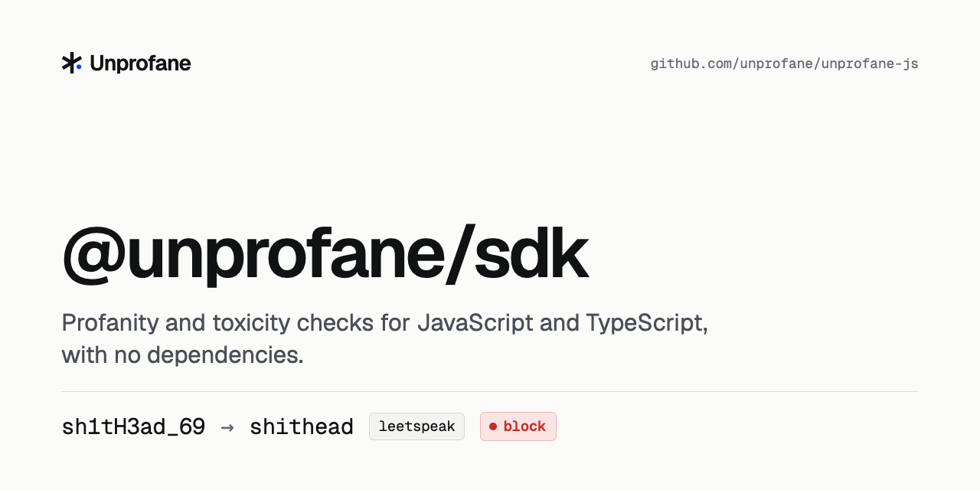
Task: Click the "with no dependencies." text line
Action: pyautogui.click(x=183, y=355)
